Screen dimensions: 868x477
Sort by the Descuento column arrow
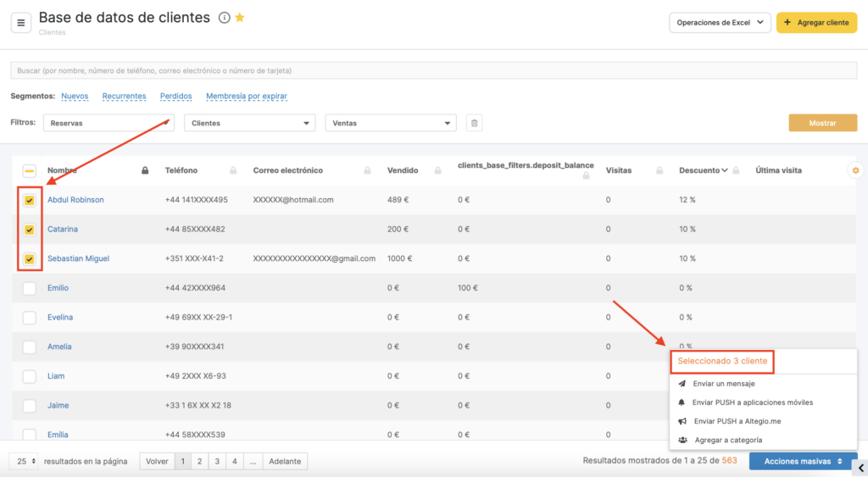(x=725, y=170)
